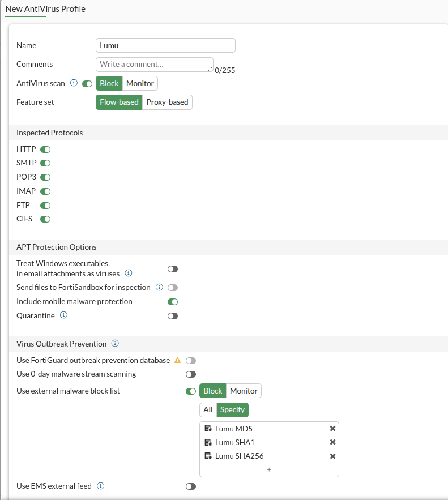The height and width of the screenshot is (500, 448).
Task: Click info icon next to Virus Outbreak Prevention
Action: 115,343
